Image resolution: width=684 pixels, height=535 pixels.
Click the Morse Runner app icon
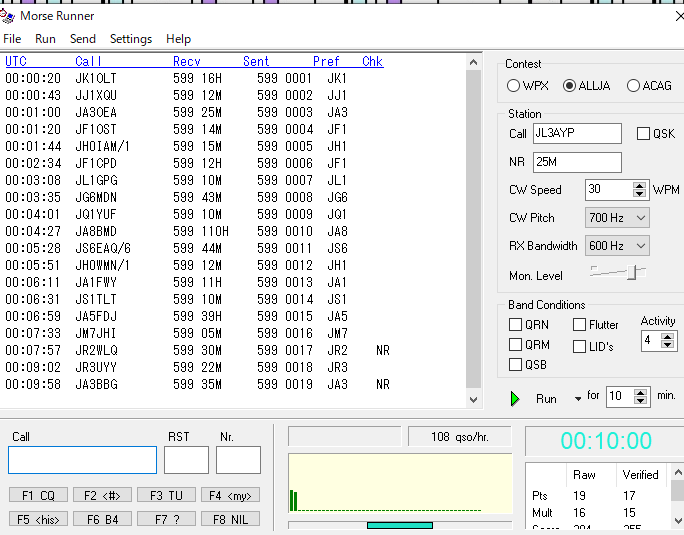coord(7,17)
